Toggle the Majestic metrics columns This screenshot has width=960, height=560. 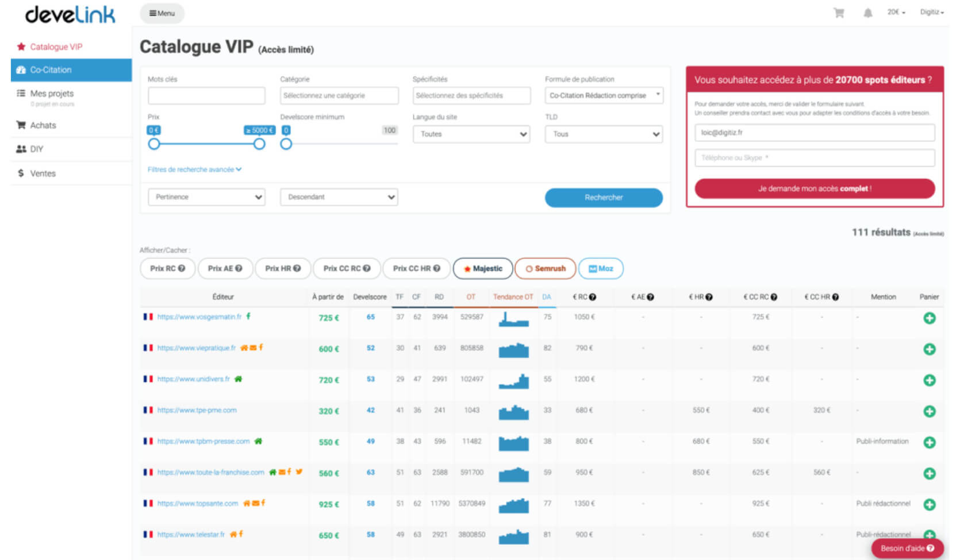click(x=483, y=268)
